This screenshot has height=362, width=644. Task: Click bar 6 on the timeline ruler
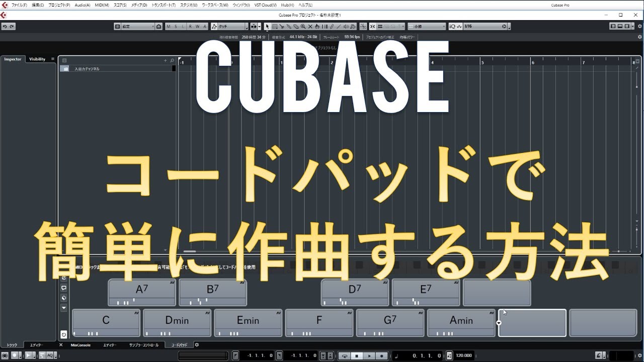point(533,62)
